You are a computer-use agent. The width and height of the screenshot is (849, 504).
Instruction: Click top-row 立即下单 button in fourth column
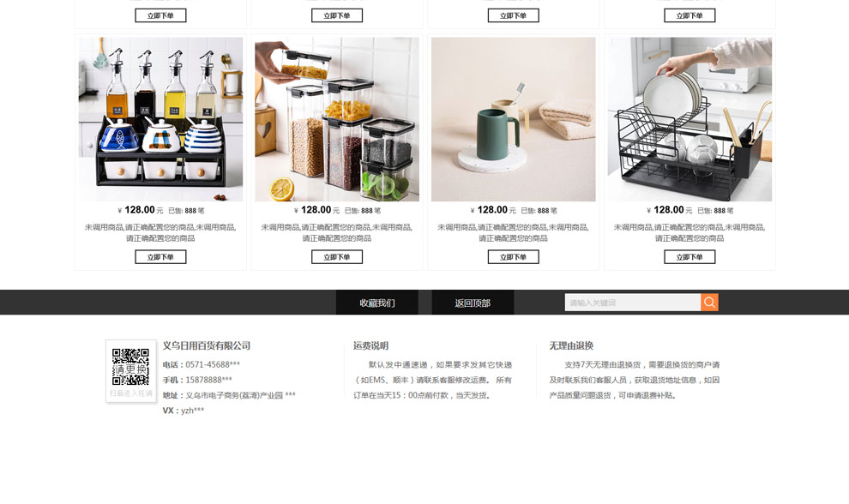click(689, 15)
